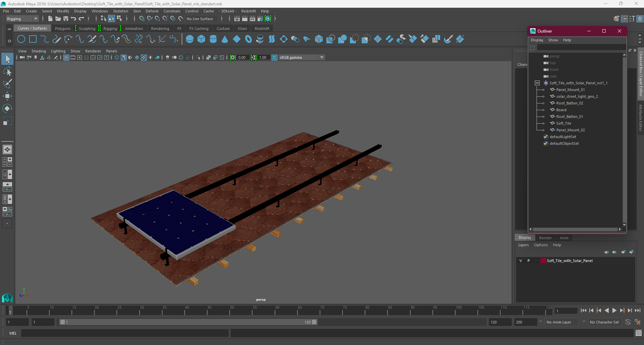
Task: Click the Undo arrow icon
Action: 74,19
